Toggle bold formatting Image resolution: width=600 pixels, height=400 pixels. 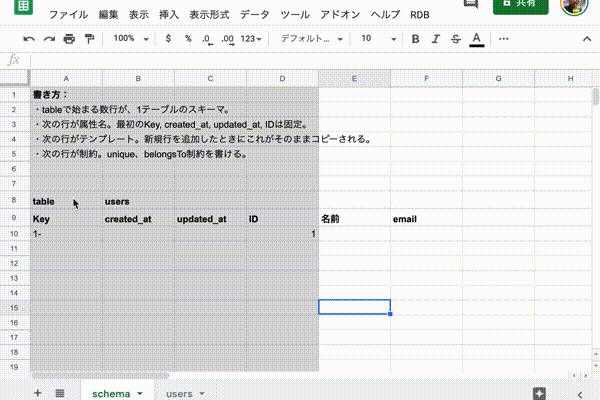pyautogui.click(x=415, y=39)
